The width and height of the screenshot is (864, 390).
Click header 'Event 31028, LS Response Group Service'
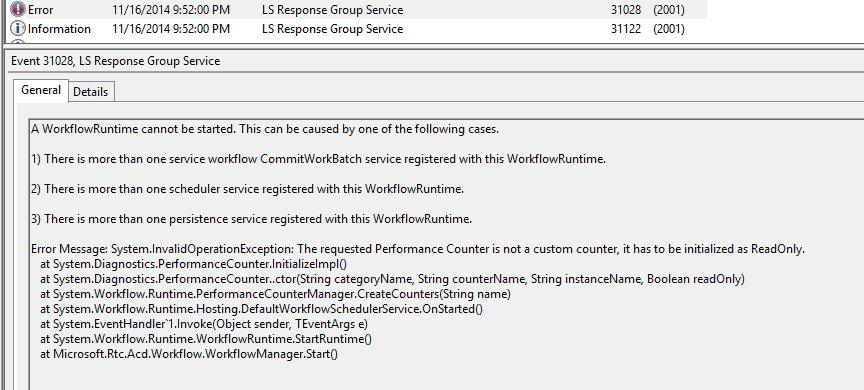116,61
